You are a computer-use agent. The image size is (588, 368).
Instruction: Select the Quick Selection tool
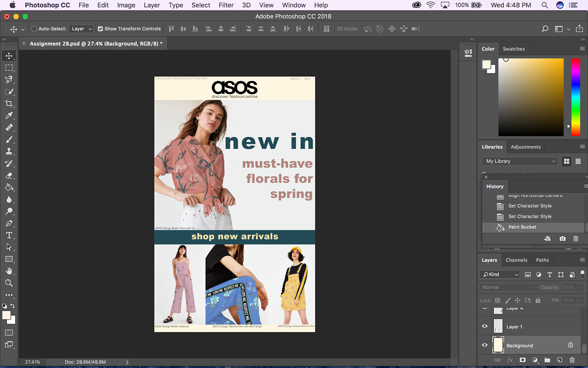click(9, 92)
